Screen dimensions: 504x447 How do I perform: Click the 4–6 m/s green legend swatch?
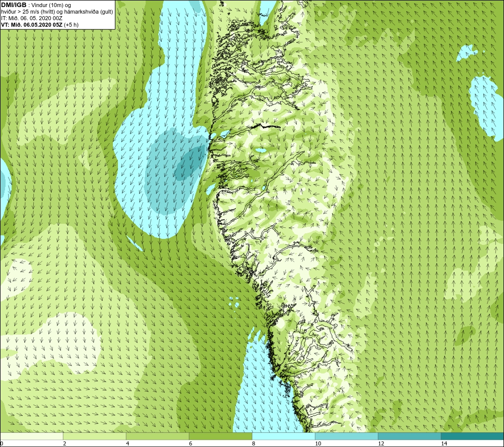pos(157,436)
